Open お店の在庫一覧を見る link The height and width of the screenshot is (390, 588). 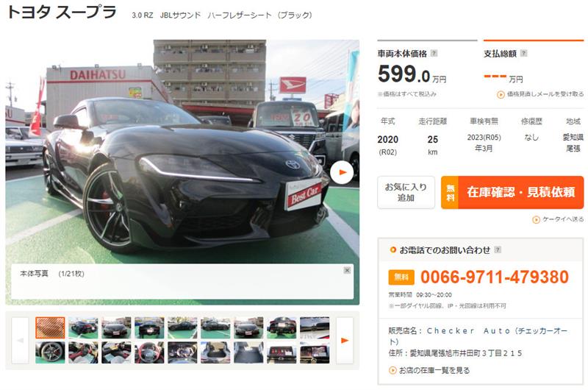pyautogui.click(x=429, y=370)
